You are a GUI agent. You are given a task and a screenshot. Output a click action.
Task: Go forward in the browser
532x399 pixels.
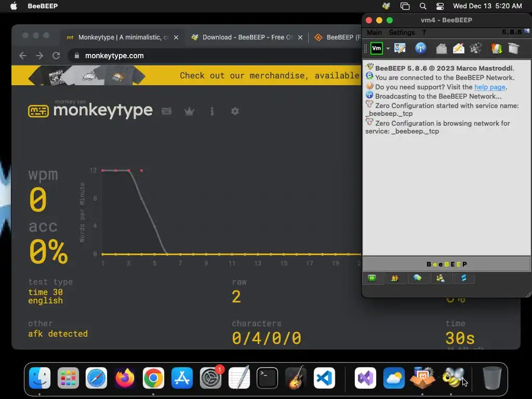click(x=39, y=56)
